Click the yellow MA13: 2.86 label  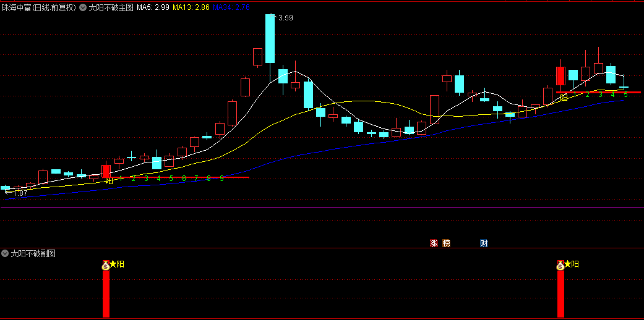coord(191,7)
